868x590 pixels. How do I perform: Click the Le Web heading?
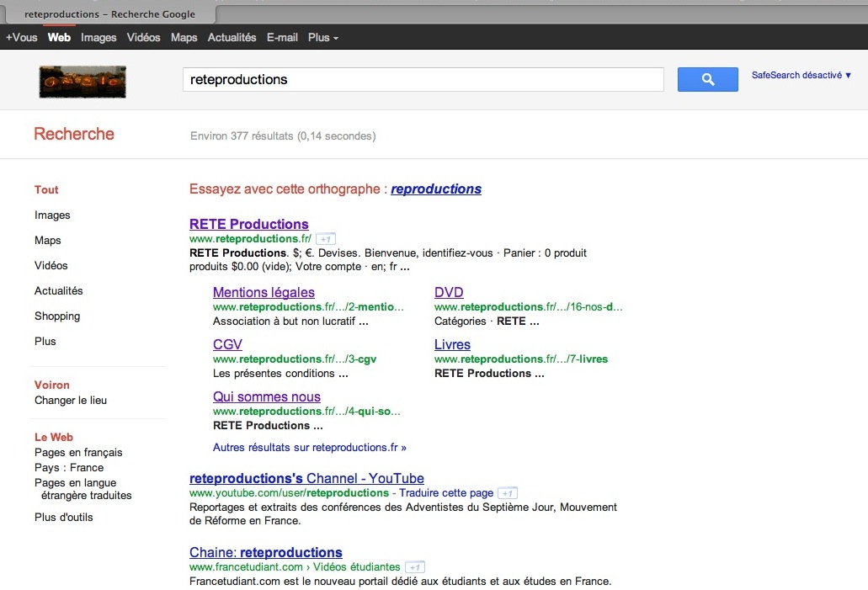click(54, 438)
